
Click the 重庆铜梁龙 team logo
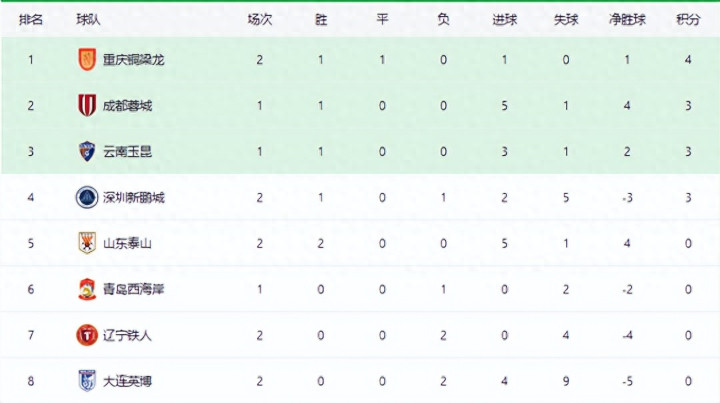click(87, 60)
